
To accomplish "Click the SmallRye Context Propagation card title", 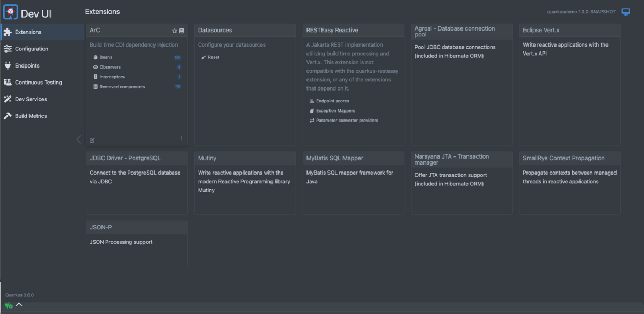I will click(x=563, y=158).
